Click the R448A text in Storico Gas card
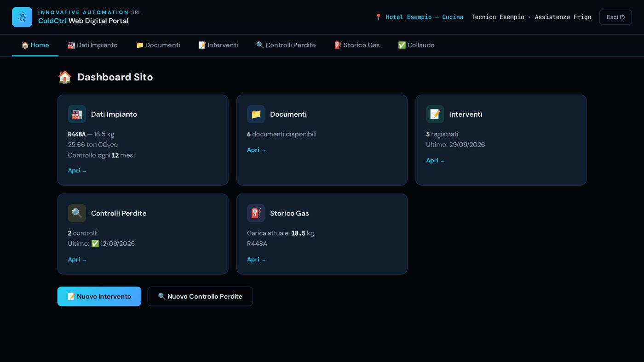Viewport: 644px width, 362px height. pyautogui.click(x=257, y=244)
